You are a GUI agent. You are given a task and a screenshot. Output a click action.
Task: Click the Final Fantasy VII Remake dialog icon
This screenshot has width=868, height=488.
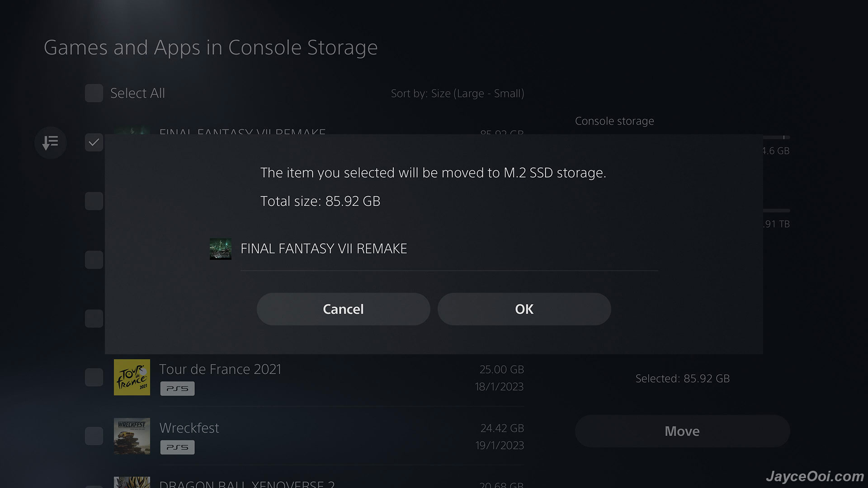(x=221, y=249)
